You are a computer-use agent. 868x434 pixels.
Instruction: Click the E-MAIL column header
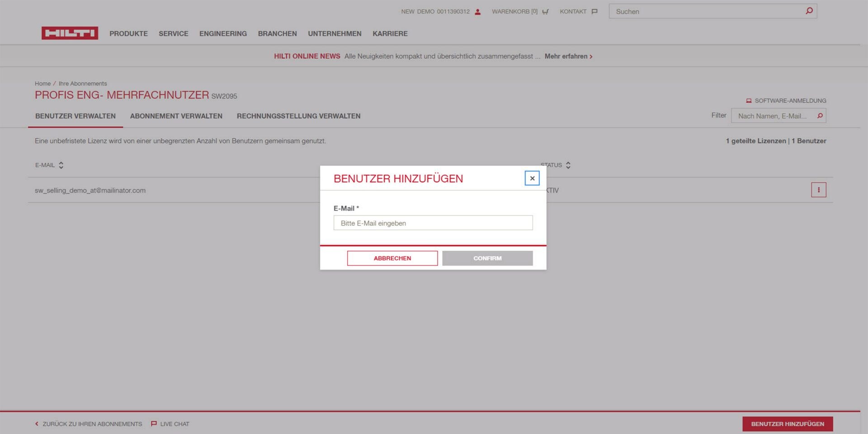coord(45,165)
